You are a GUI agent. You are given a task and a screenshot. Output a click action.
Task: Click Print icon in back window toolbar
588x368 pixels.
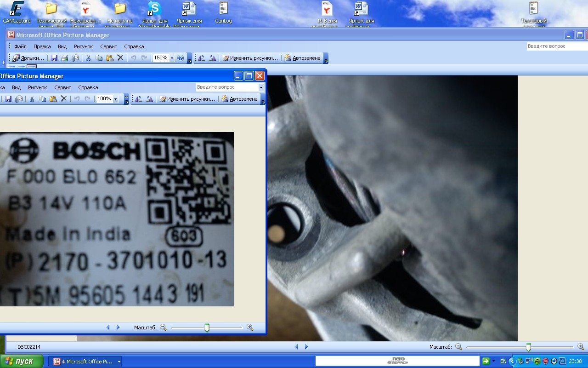(x=65, y=58)
